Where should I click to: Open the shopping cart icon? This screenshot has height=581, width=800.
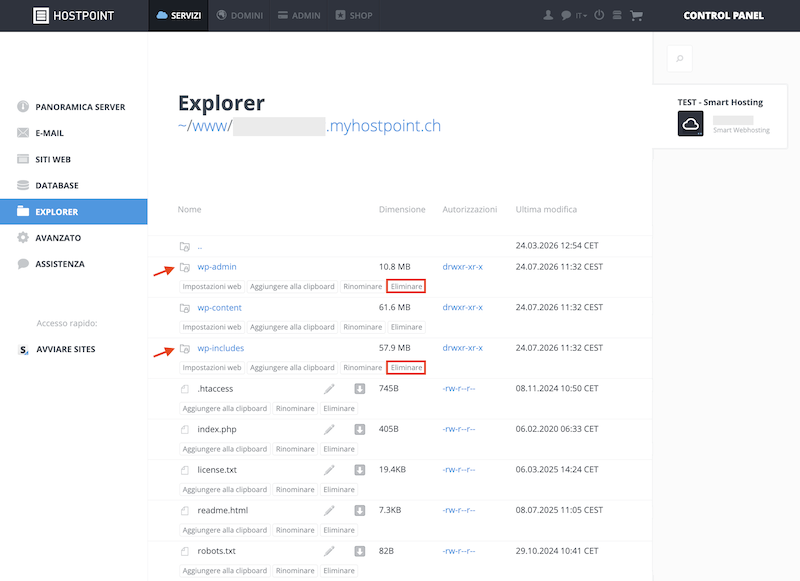coord(636,16)
